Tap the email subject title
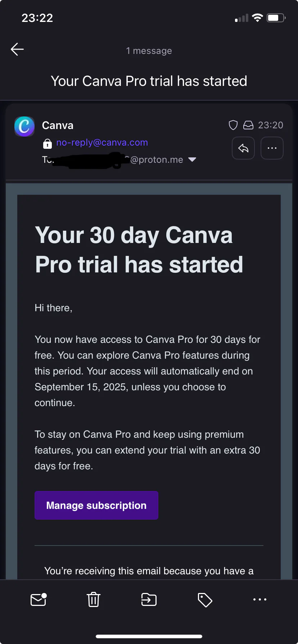 (x=149, y=81)
